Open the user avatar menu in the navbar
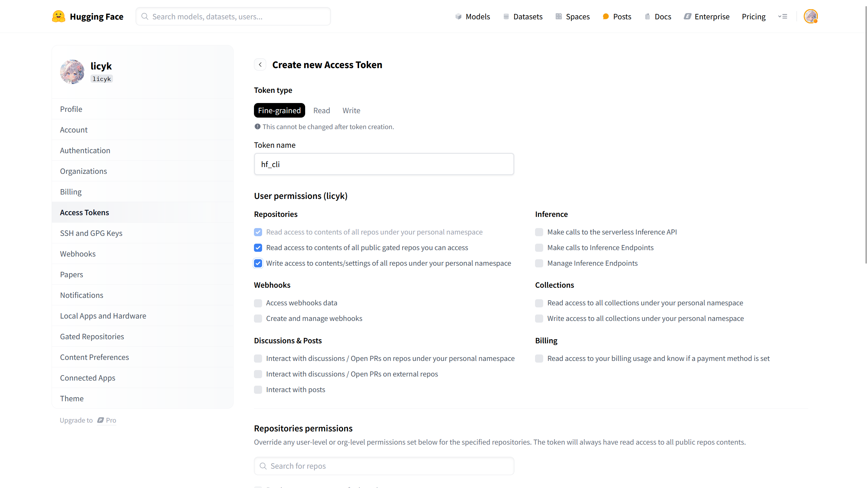Image resolution: width=868 pixels, height=488 pixels. [810, 16]
